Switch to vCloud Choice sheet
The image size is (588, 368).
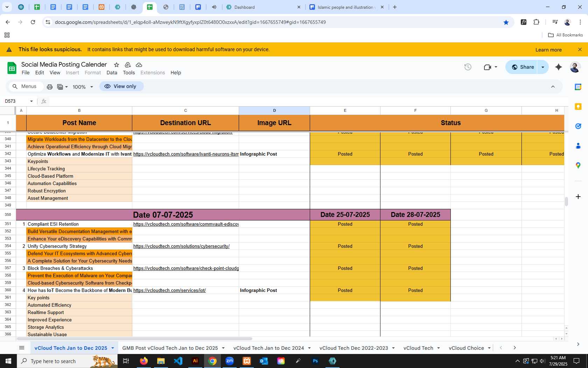click(466, 348)
